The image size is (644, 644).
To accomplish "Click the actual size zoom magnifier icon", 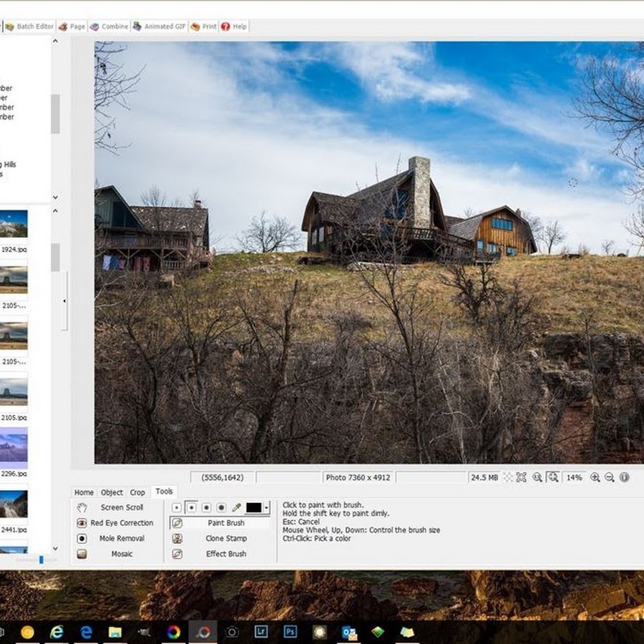I will click(x=537, y=477).
